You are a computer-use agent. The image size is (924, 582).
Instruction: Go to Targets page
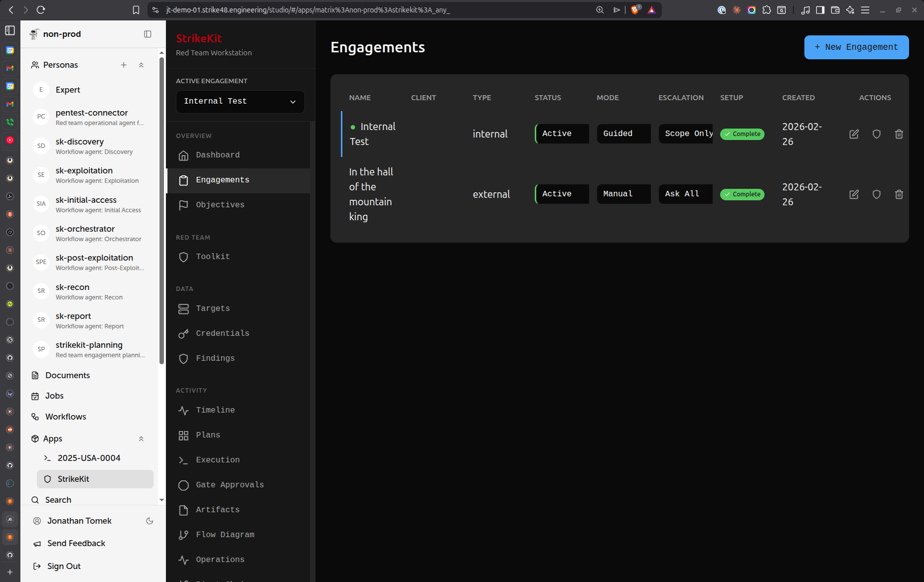click(x=238, y=308)
